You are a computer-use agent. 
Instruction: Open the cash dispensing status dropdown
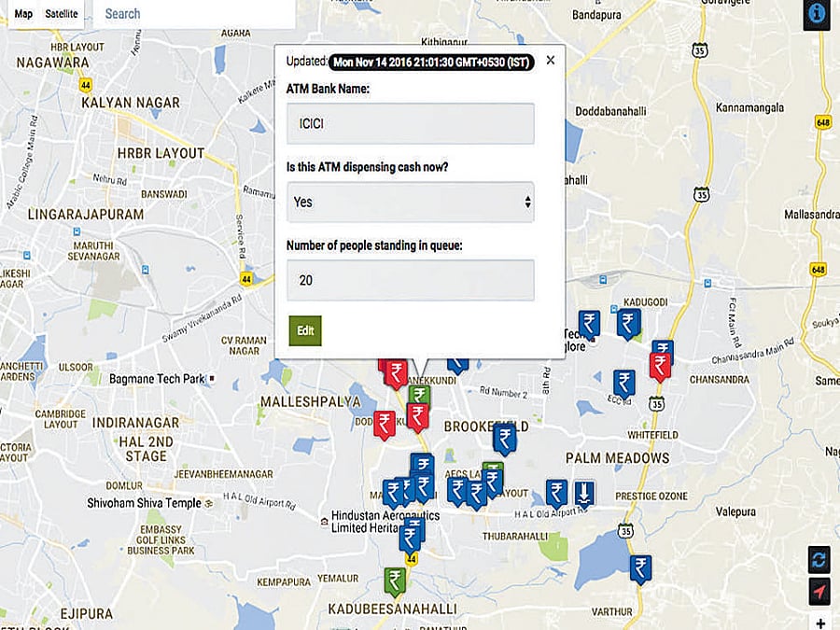pos(410,202)
